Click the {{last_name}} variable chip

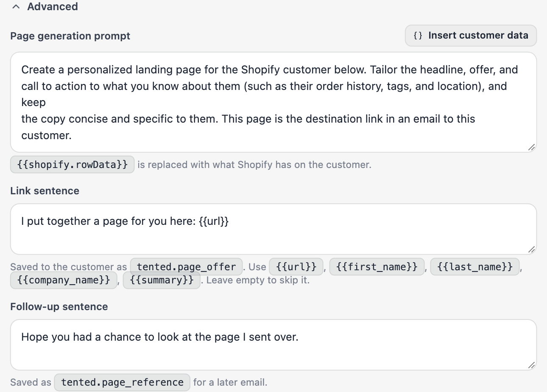click(x=475, y=267)
